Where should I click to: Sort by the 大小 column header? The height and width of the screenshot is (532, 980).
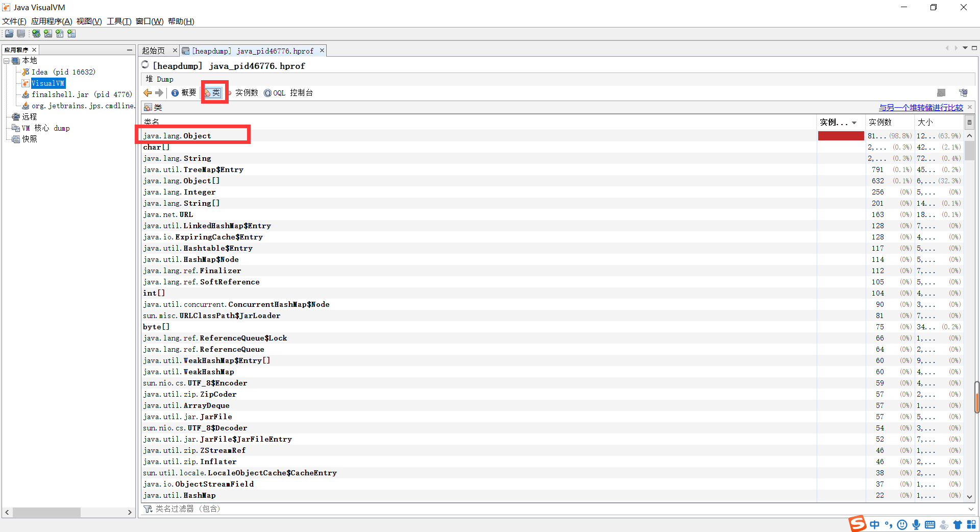pos(939,122)
